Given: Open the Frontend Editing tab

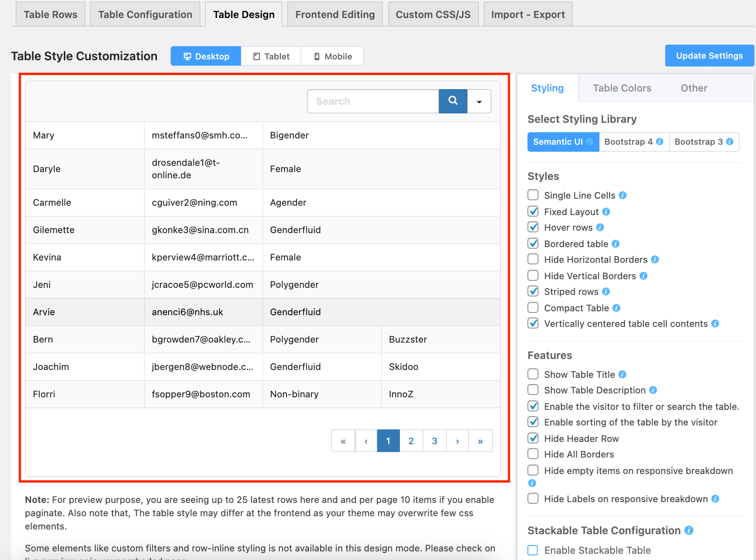Looking at the screenshot, I should [335, 14].
